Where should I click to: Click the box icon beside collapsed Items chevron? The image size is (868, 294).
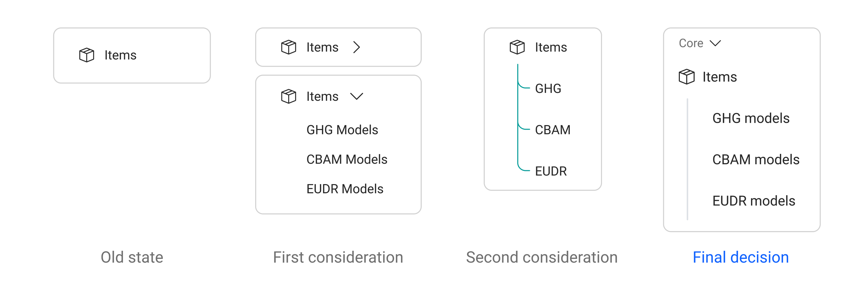(x=289, y=47)
